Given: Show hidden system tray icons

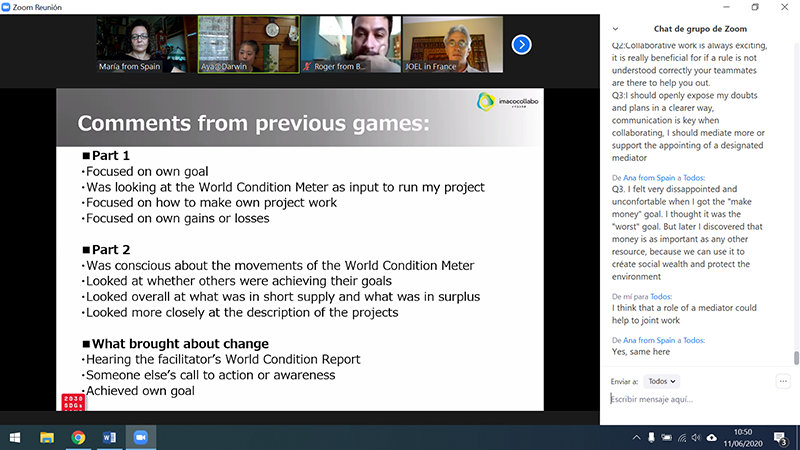Looking at the screenshot, I should point(636,438).
